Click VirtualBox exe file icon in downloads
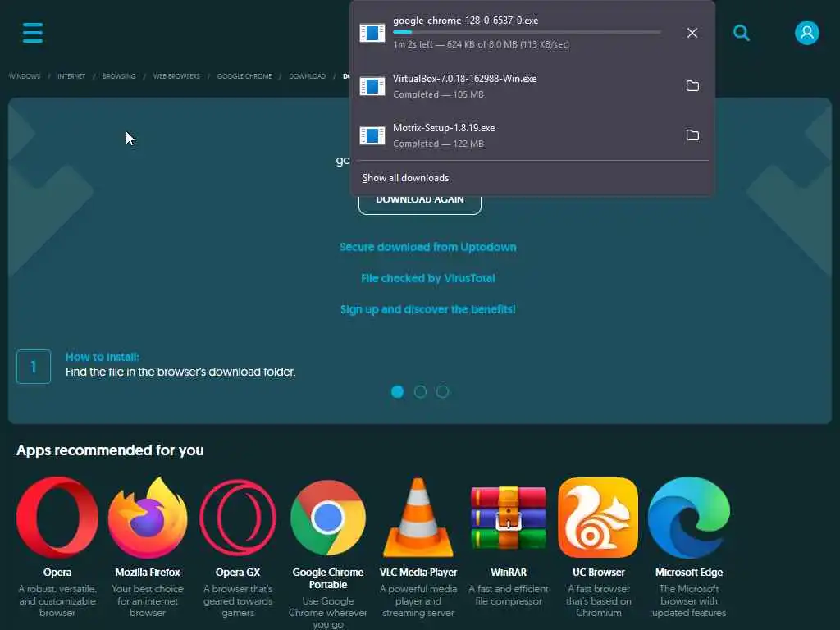The width and height of the screenshot is (840, 630). pyautogui.click(x=372, y=85)
